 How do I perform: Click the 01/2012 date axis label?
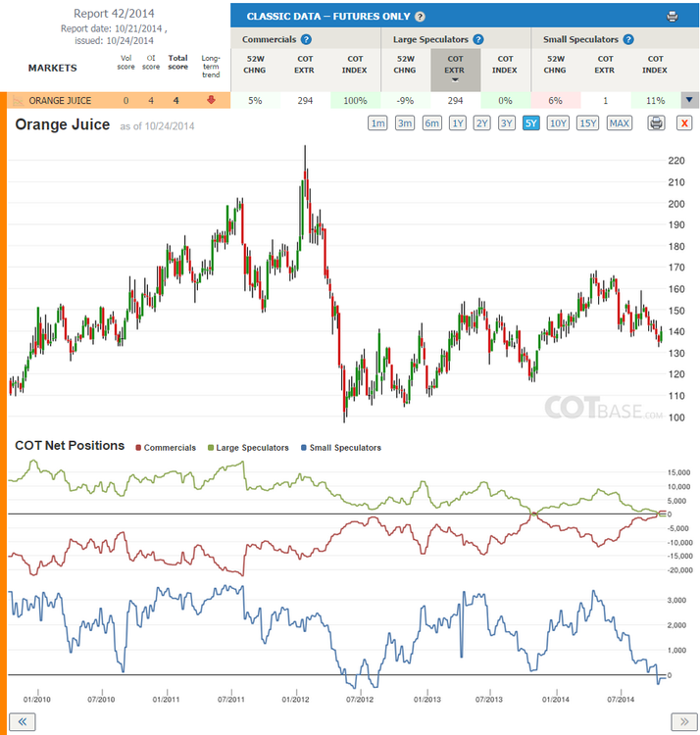[x=295, y=700]
